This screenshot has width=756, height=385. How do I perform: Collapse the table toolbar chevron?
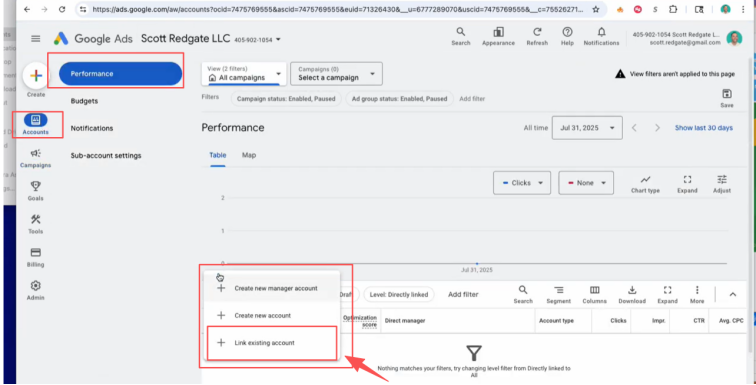[733, 294]
